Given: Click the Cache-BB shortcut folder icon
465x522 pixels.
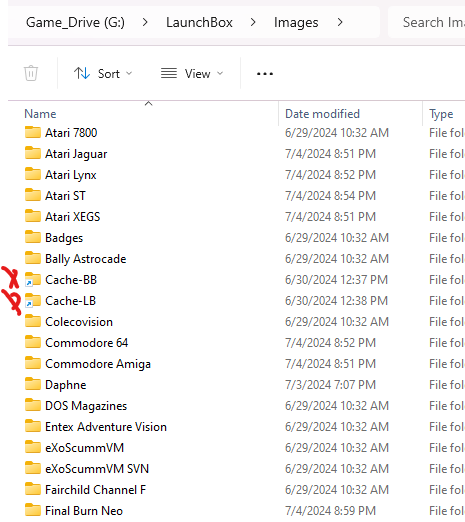Looking at the screenshot, I should (33, 279).
